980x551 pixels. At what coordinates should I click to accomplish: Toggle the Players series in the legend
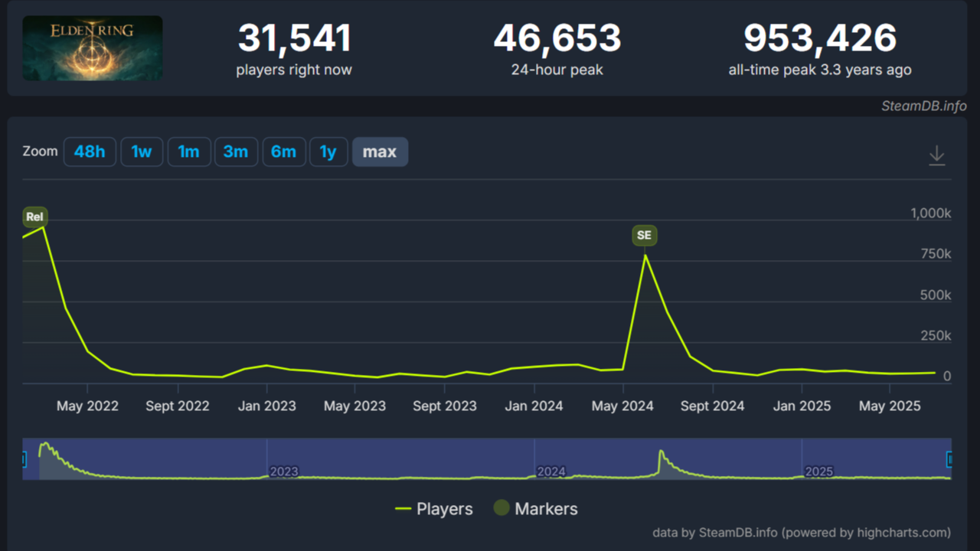434,509
